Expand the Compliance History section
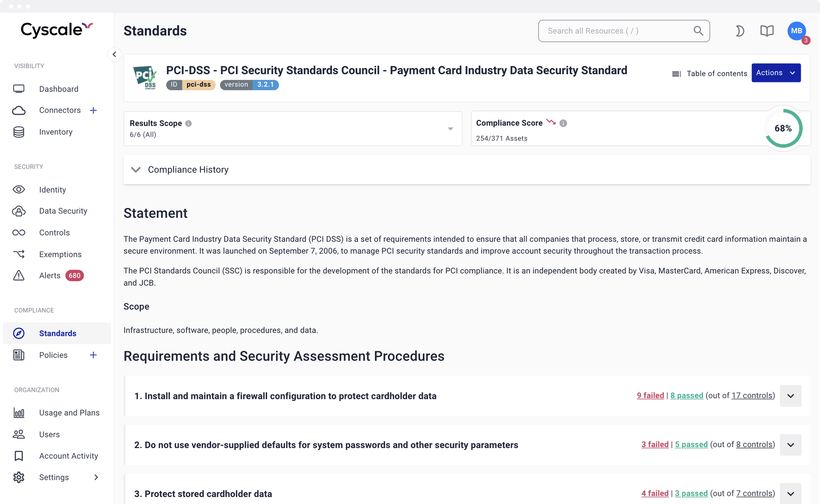Image resolution: width=820 pixels, height=504 pixels. (x=136, y=170)
